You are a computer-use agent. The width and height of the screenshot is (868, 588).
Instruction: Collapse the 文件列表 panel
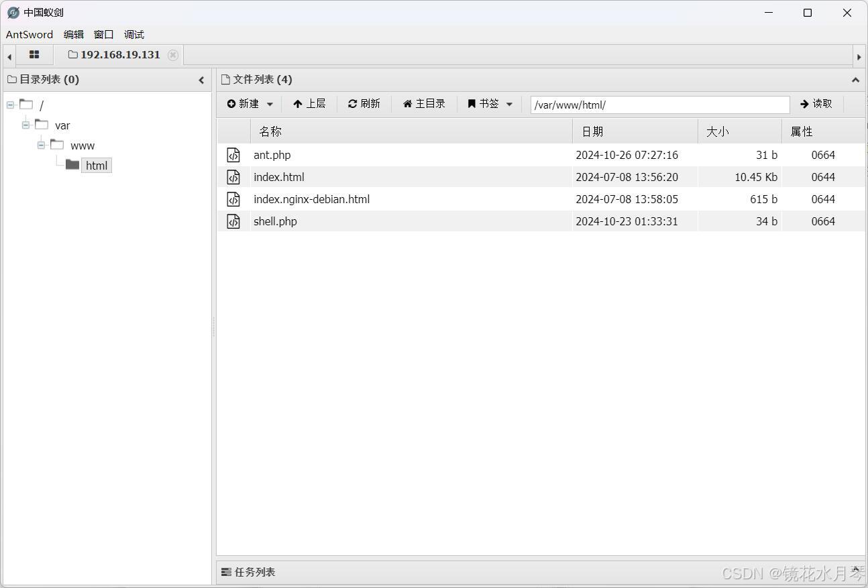coord(855,80)
